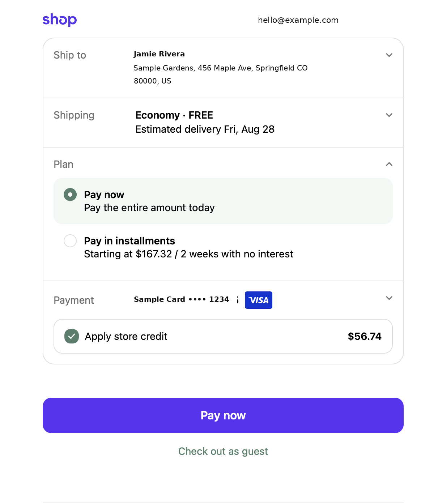Click the Jamie Rivera shipping name
The image size is (421, 504).
click(159, 54)
